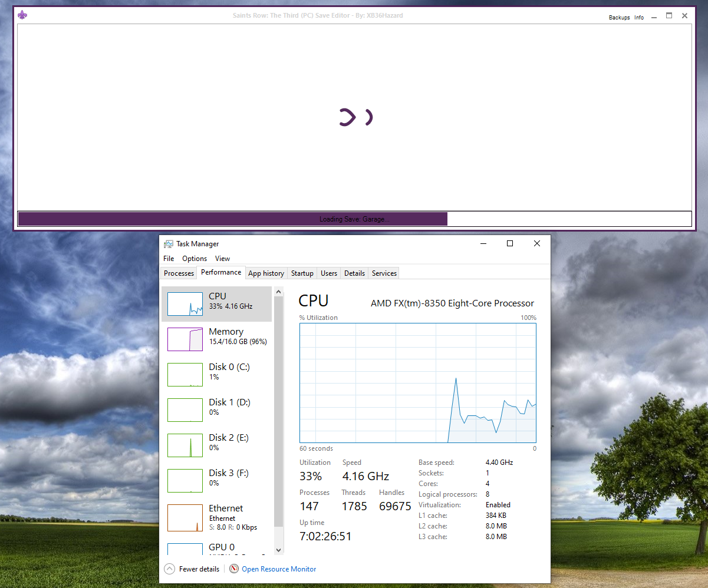
Task: Open Resource Monitor link
Action: [x=279, y=569]
